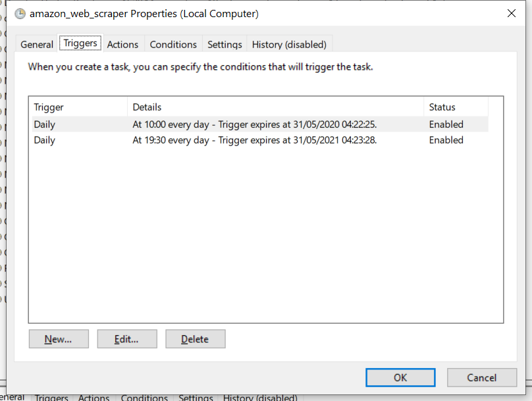Switch to the General tab
The width and height of the screenshot is (532, 401).
pos(37,44)
